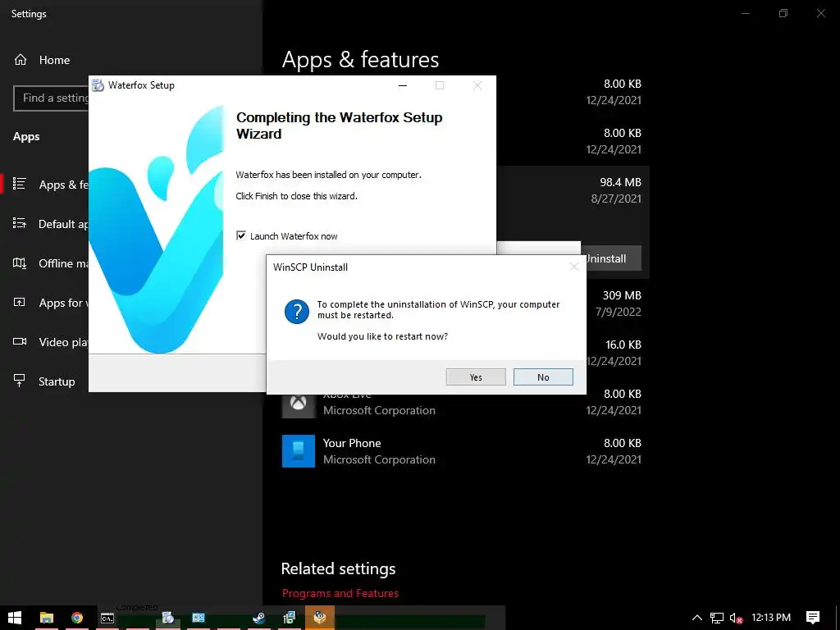Click the Offline maps sidebar icon
The height and width of the screenshot is (630, 840).
pyautogui.click(x=20, y=263)
